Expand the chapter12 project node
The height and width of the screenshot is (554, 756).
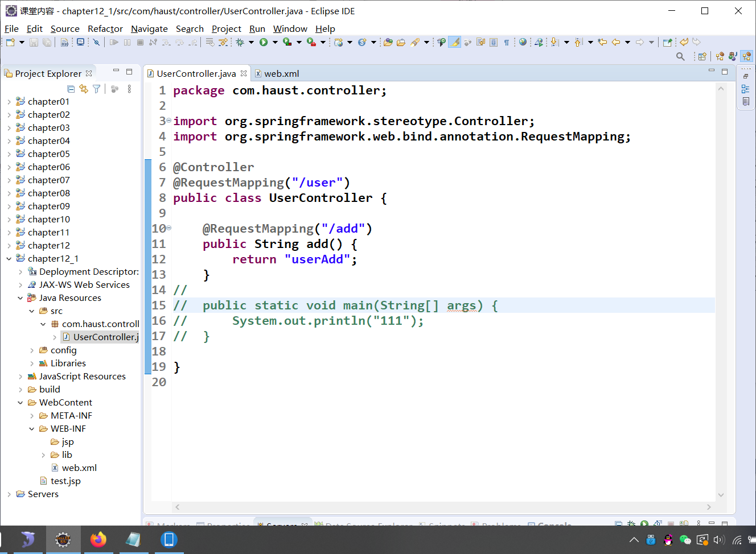(9, 246)
